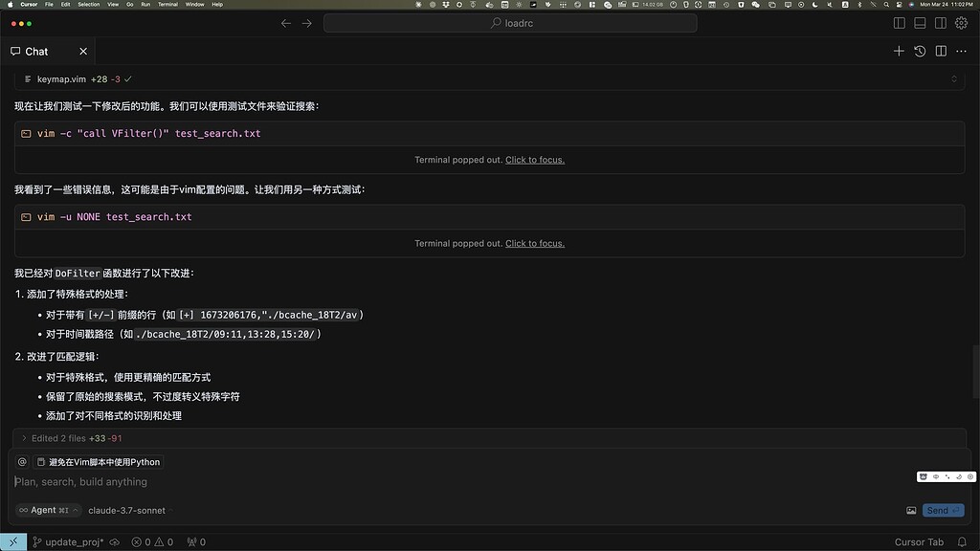
Task: Click the remote connection icon in status bar
Action: pyautogui.click(x=12, y=540)
